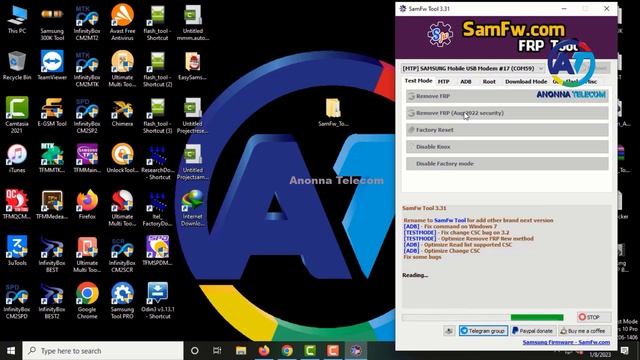Open Chrome from the taskbar
The height and width of the screenshot is (360, 640).
coord(287,351)
